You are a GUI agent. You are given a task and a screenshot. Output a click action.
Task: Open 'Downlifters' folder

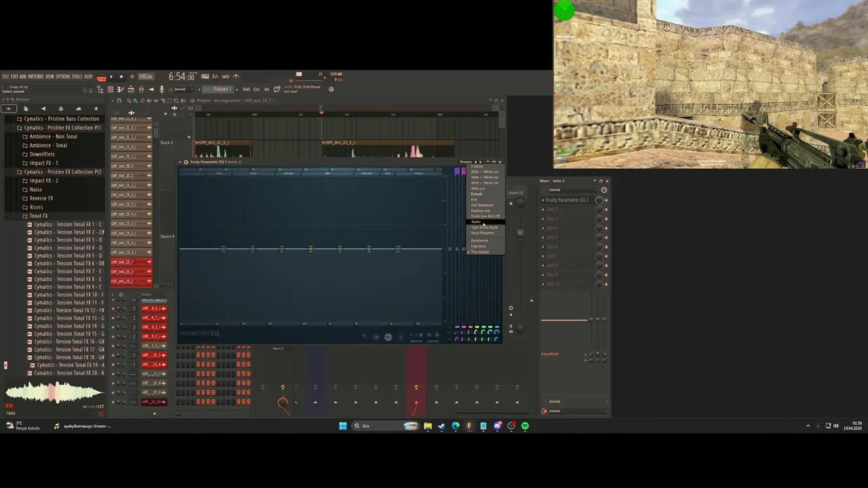pos(42,154)
